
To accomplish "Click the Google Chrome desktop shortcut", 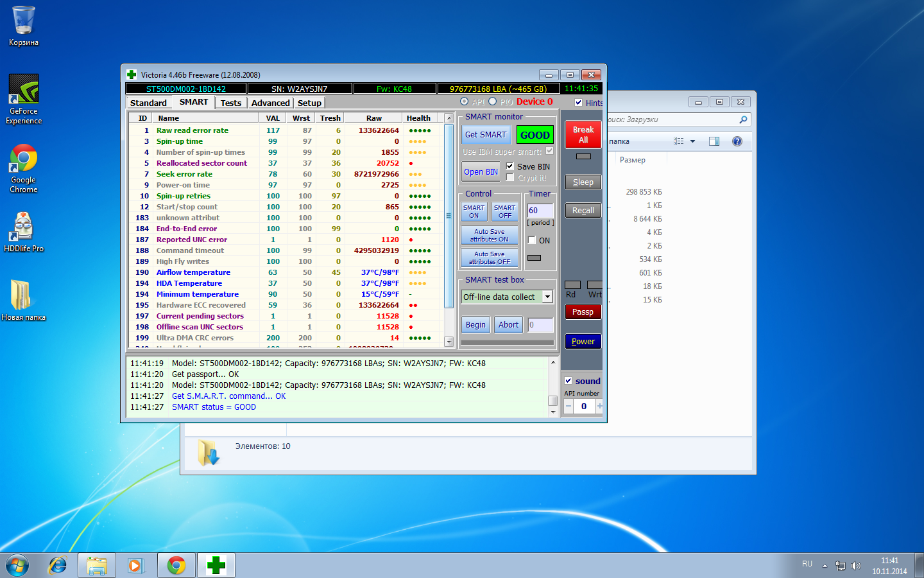I will 24,168.
